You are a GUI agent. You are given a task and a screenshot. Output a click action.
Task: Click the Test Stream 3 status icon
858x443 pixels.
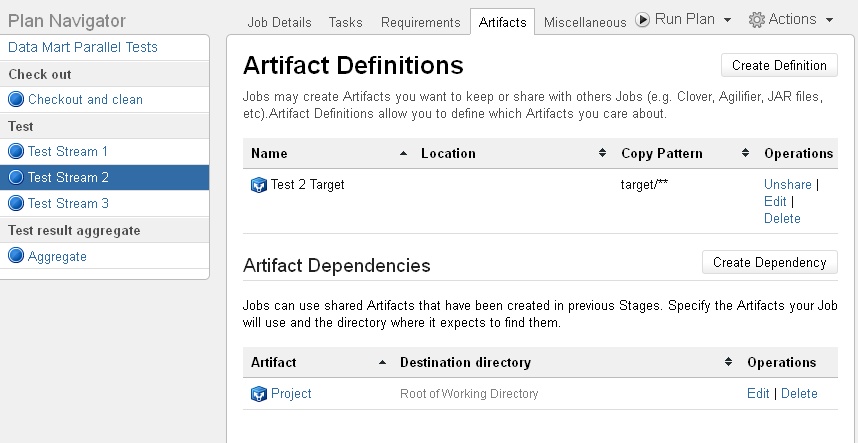[x=16, y=203]
